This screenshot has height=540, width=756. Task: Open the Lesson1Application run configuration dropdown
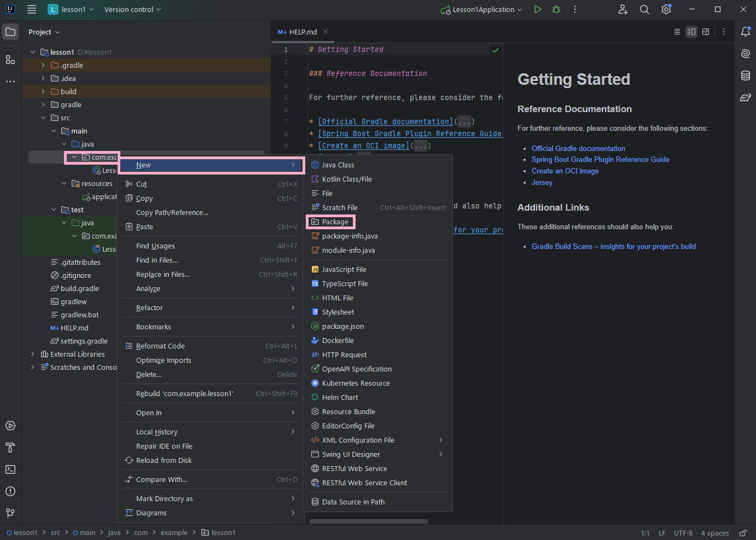point(481,9)
